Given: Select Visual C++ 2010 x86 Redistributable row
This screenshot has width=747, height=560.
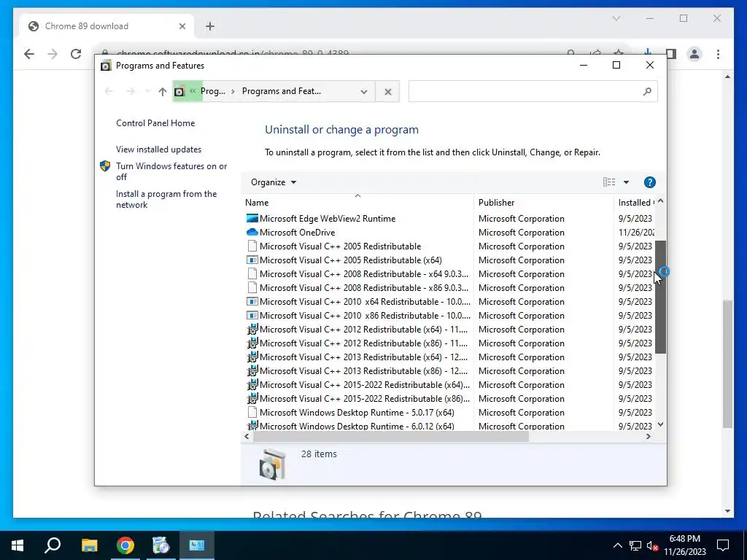Looking at the screenshot, I should pyautogui.click(x=449, y=315).
